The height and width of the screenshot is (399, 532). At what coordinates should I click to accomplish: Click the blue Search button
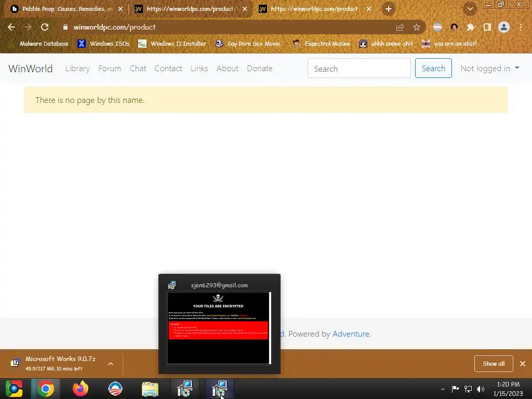[433, 68]
